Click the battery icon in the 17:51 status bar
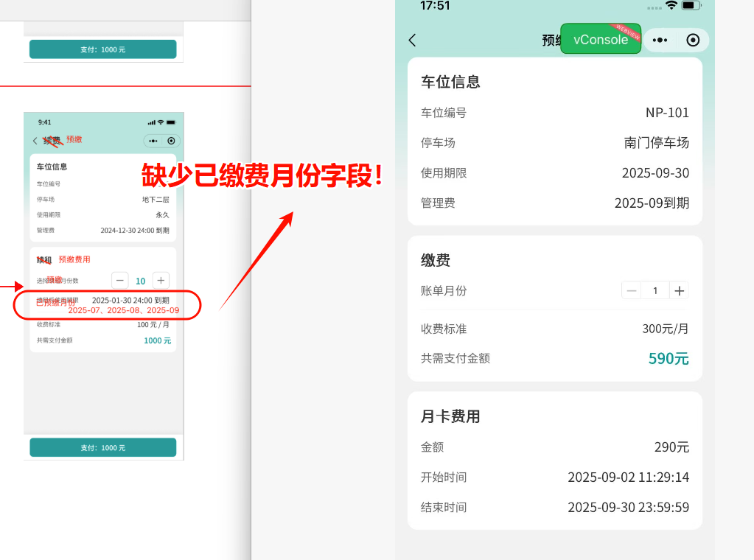This screenshot has height=560, width=754. coord(691,5)
